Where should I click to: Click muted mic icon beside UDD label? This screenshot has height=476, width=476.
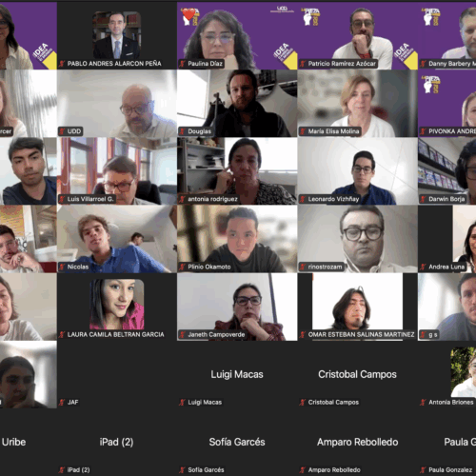click(x=62, y=131)
